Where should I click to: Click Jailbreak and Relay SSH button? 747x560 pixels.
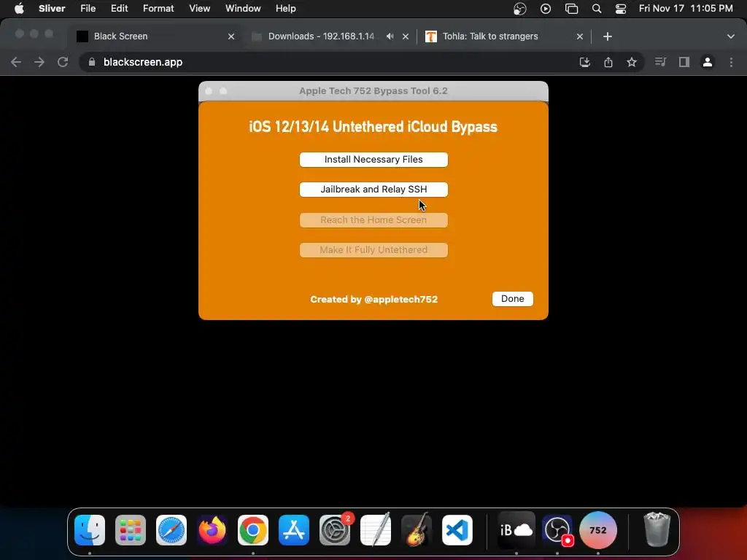pos(373,190)
